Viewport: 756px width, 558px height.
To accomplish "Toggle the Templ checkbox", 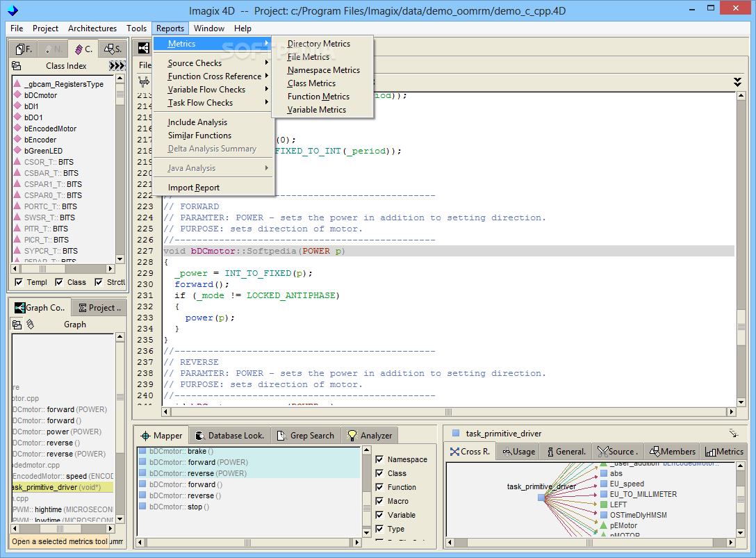I will click(19, 282).
